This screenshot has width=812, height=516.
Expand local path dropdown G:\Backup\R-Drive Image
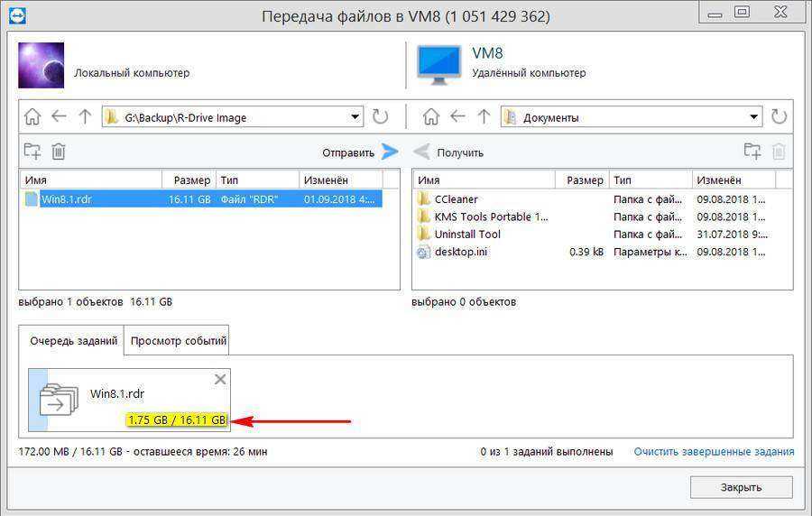click(x=355, y=116)
